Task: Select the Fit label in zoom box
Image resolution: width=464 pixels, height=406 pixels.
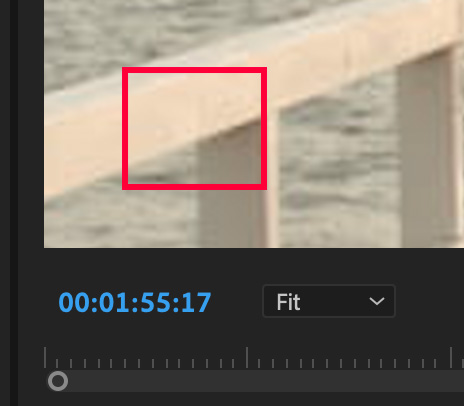Action: pyautogui.click(x=288, y=302)
